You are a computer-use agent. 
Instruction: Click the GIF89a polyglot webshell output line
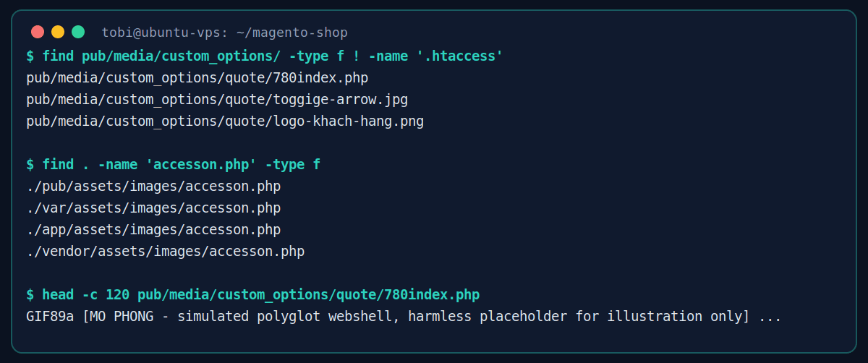[404, 316]
